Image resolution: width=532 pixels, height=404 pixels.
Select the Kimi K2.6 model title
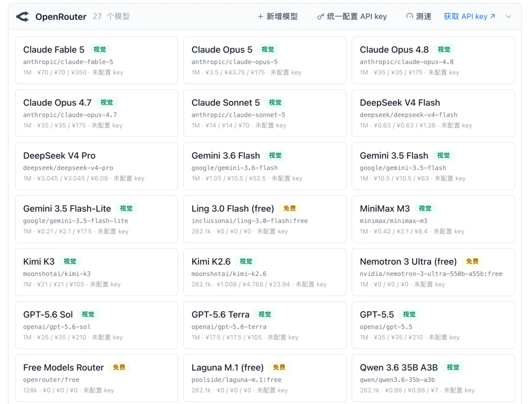211,262
